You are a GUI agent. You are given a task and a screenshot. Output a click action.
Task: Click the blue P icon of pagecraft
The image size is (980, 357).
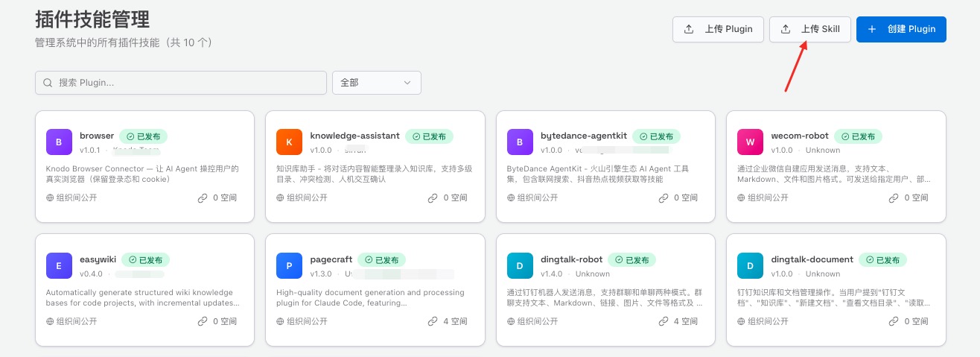click(289, 266)
